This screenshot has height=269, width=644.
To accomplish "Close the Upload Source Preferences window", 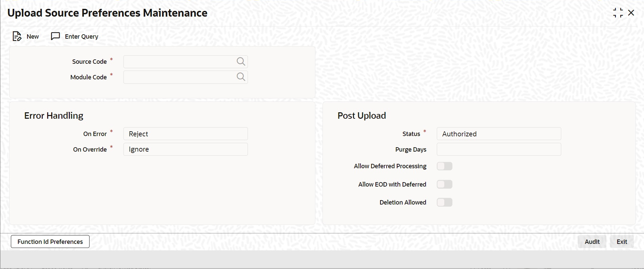I will (x=631, y=13).
